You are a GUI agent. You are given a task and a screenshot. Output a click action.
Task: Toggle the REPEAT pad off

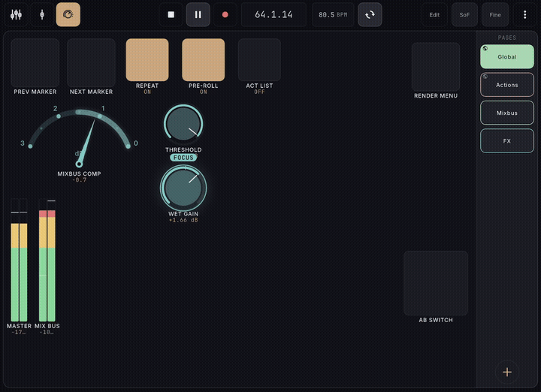click(x=147, y=60)
